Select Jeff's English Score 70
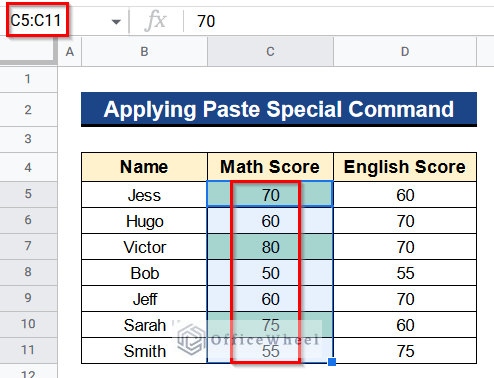 [x=405, y=299]
